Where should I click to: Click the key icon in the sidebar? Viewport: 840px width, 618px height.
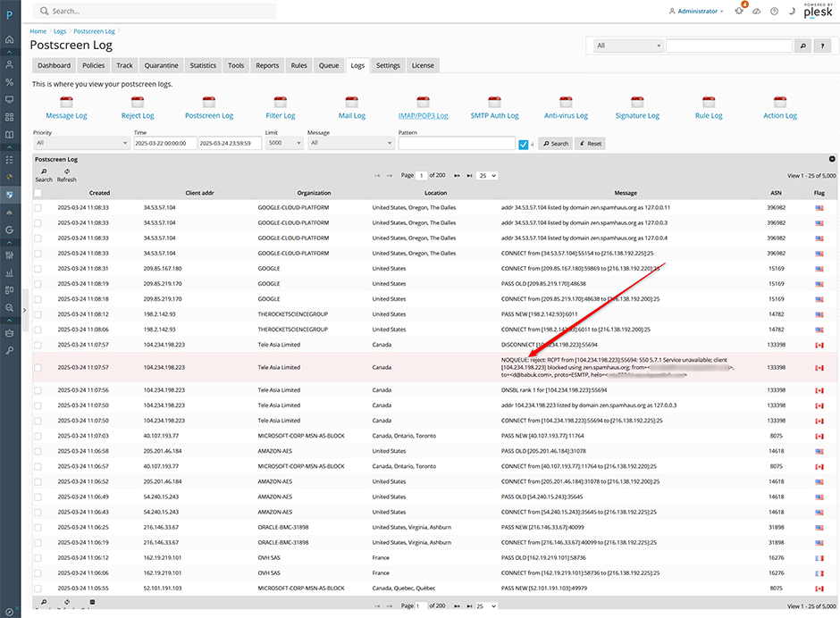[9, 350]
